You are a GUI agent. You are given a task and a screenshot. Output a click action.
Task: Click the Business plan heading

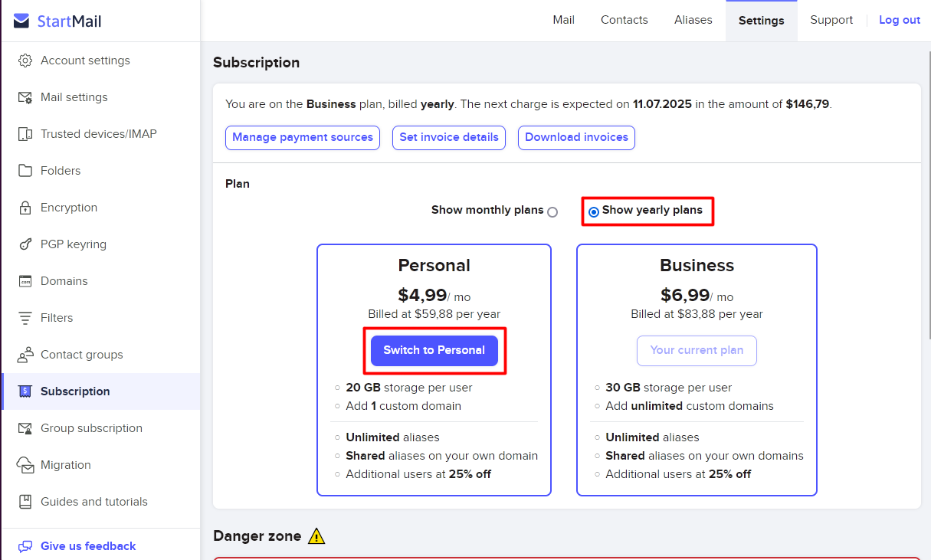click(x=697, y=266)
